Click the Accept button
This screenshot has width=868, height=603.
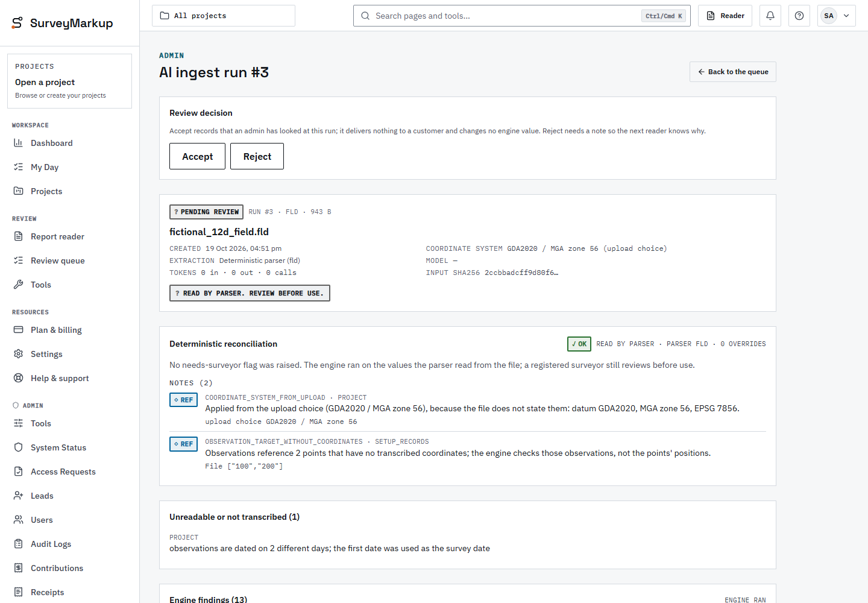(x=197, y=156)
